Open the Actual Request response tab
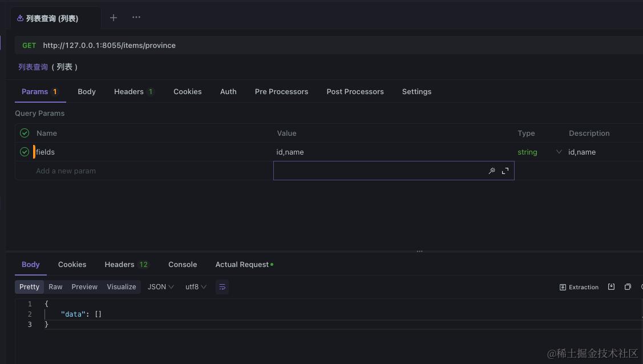This screenshot has height=364, width=643. tap(244, 265)
